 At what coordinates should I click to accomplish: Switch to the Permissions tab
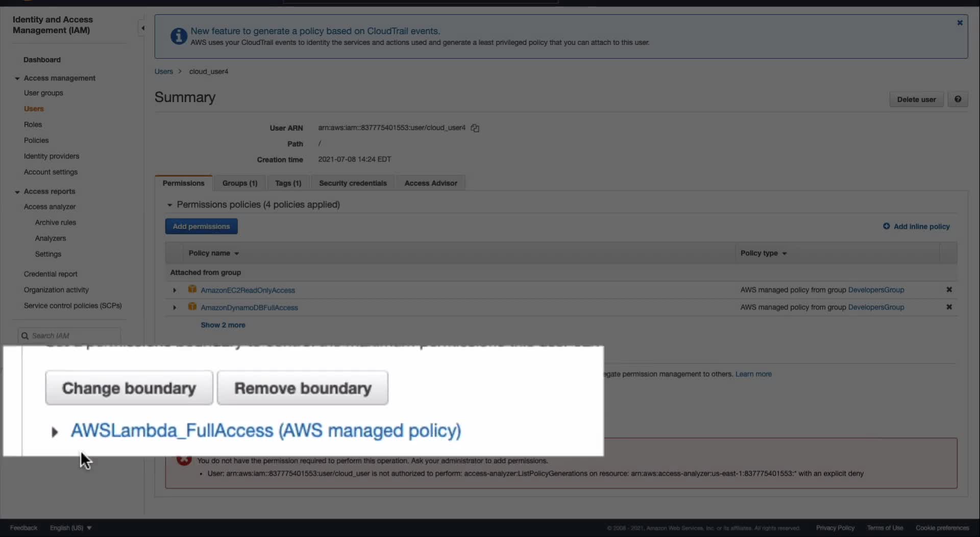[x=184, y=183]
